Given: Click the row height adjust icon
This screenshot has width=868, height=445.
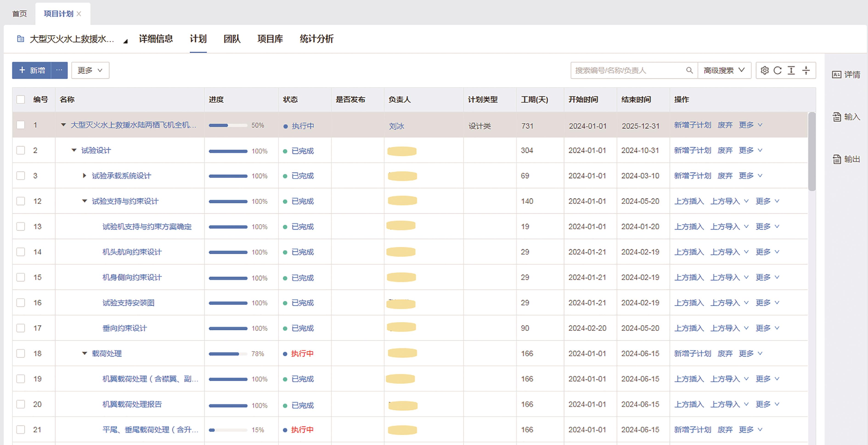Looking at the screenshot, I should pos(791,71).
